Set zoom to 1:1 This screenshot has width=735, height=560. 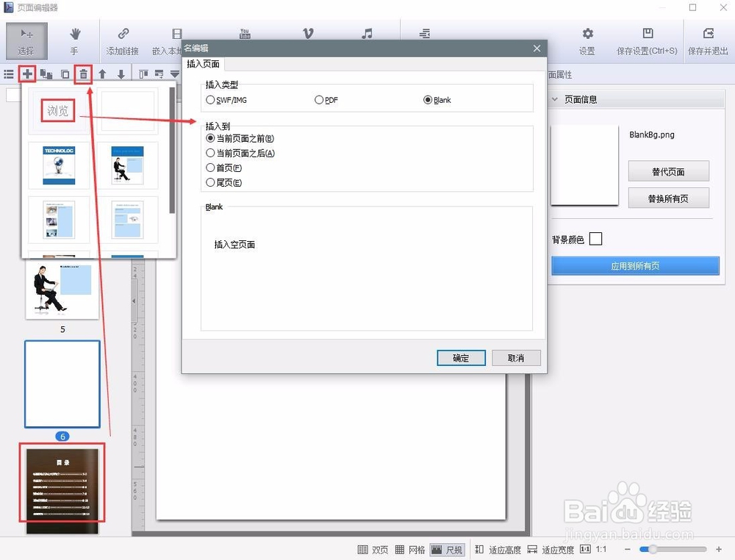tap(594, 549)
